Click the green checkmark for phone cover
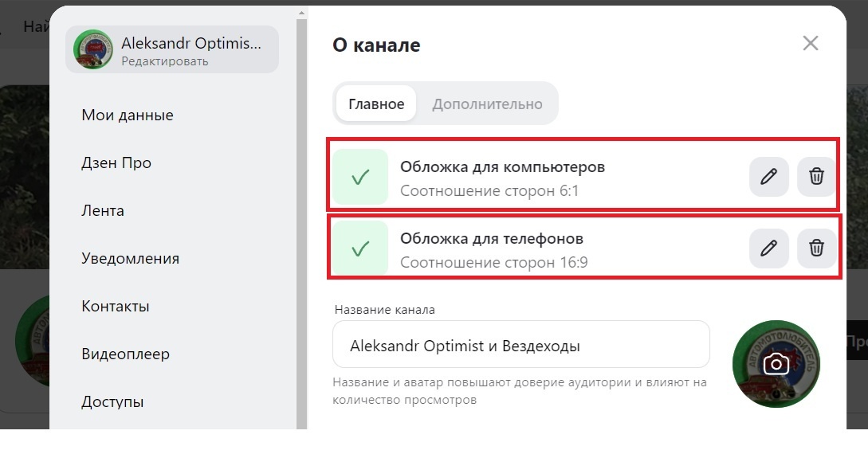The height and width of the screenshot is (454, 868). coord(360,249)
